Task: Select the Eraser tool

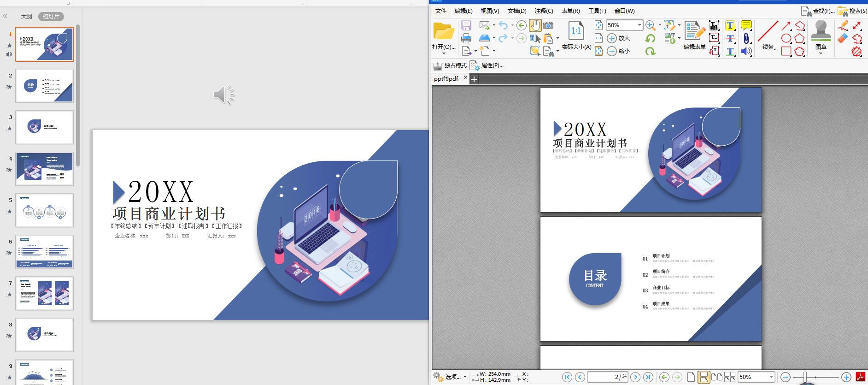Action: [x=843, y=38]
